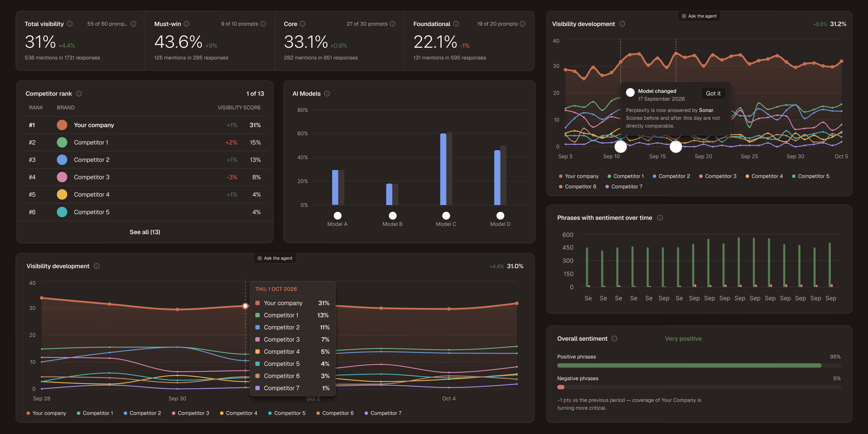Image resolution: width=868 pixels, height=434 pixels.
Task: Click the highlighted Oct 1 data point on bottom chart
Action: pos(245,306)
